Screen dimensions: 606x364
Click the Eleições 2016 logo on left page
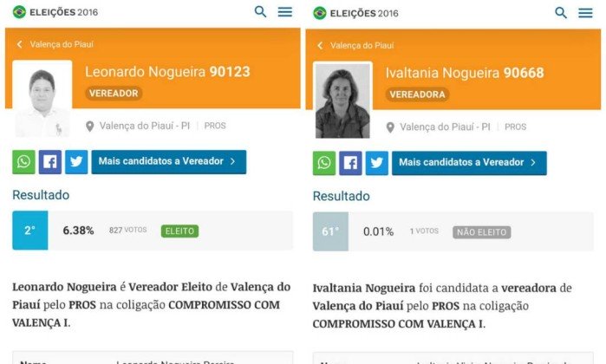[55, 12]
